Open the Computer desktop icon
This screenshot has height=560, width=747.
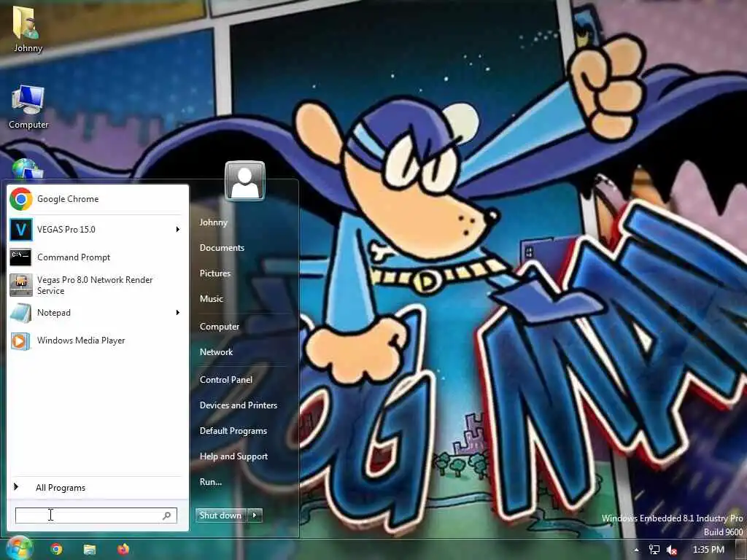[x=28, y=107]
